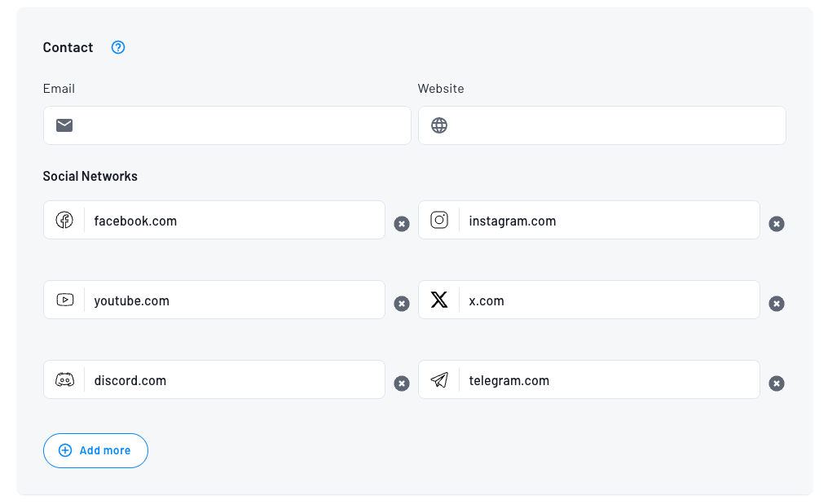Remove the discord.com entry

point(402,383)
